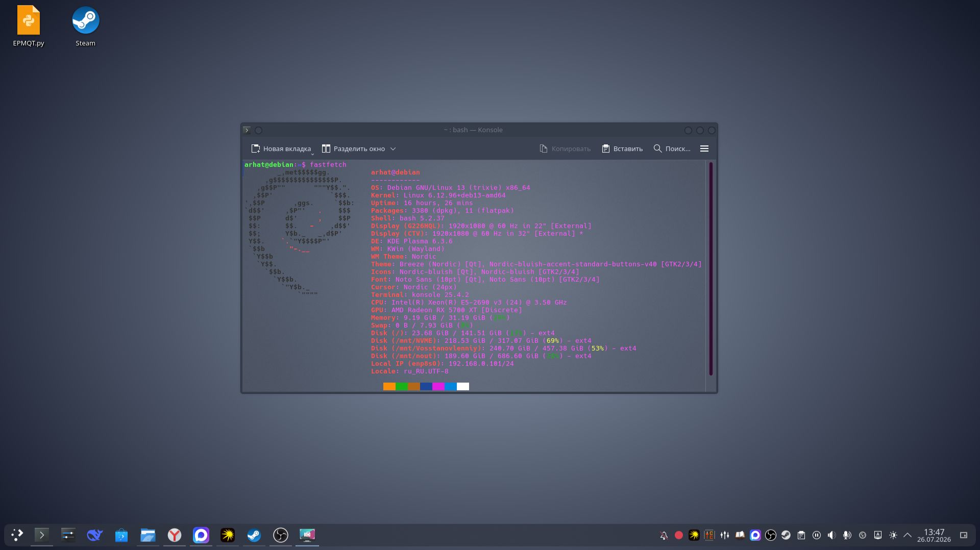Click Новая вкладка to open new tab
This screenshot has height=550, width=980.
coord(281,148)
